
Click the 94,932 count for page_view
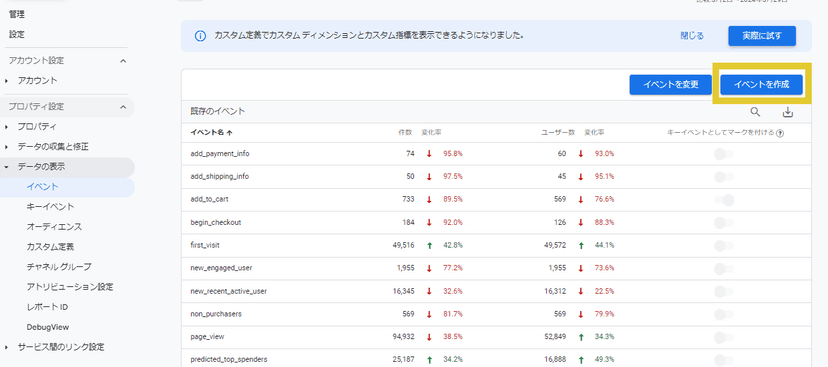(x=403, y=337)
